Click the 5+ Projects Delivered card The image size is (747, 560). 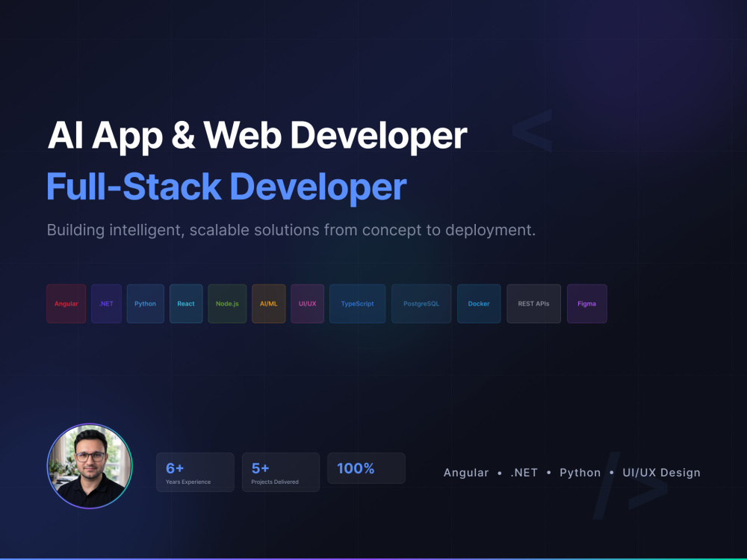coord(281,473)
